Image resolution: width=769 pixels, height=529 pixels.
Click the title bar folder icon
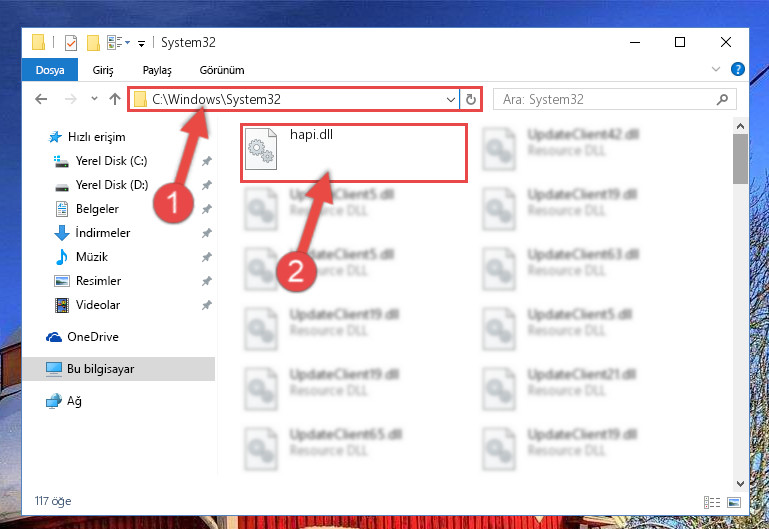pyautogui.click(x=38, y=42)
